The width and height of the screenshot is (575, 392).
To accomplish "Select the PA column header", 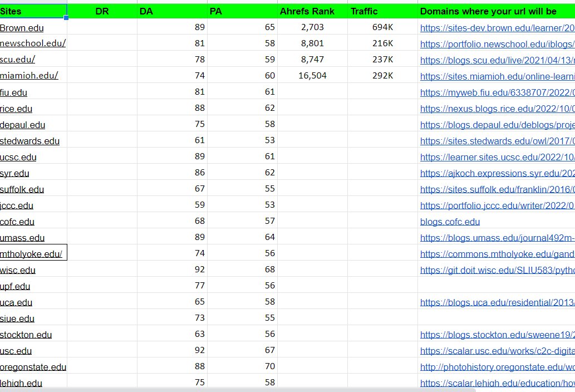I will click(x=242, y=11).
